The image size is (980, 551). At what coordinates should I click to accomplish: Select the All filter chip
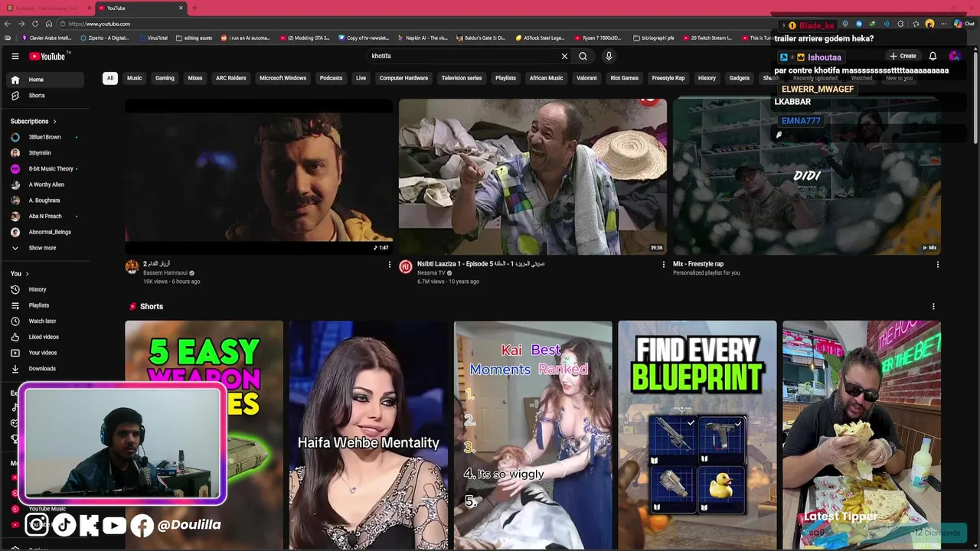point(110,78)
